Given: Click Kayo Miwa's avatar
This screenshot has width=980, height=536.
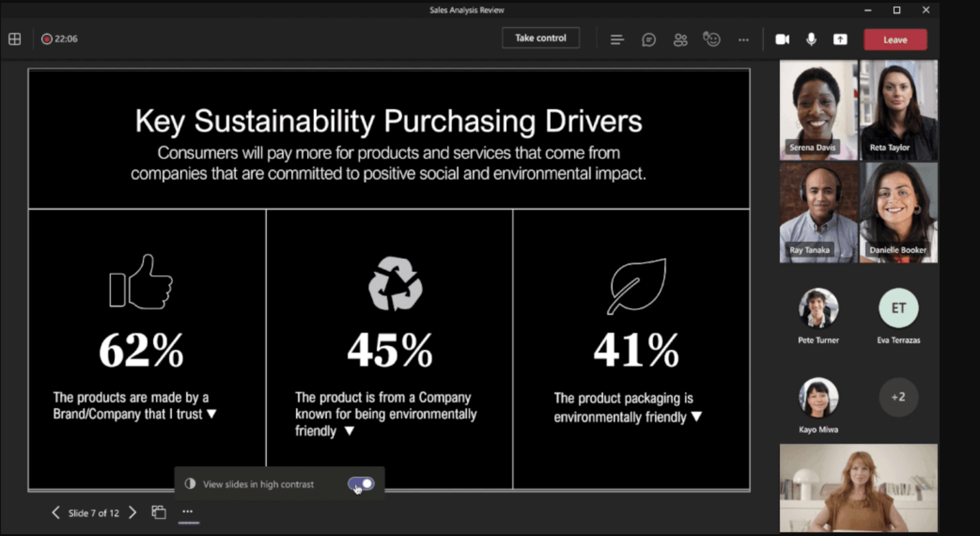Looking at the screenshot, I should click(818, 397).
